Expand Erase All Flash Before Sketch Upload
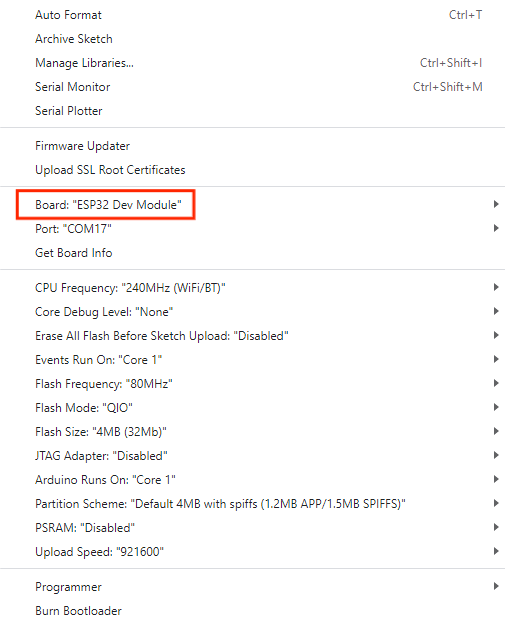This screenshot has height=622, width=506. pos(253,336)
